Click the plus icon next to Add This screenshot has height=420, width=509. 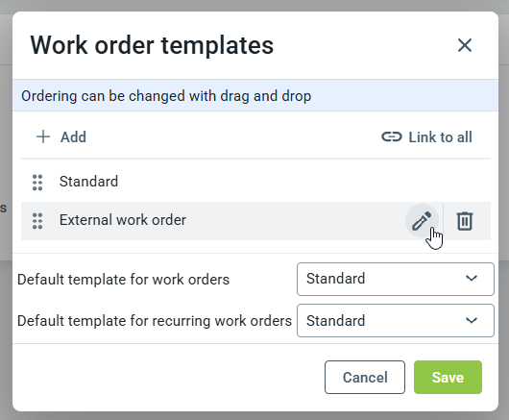(x=43, y=136)
